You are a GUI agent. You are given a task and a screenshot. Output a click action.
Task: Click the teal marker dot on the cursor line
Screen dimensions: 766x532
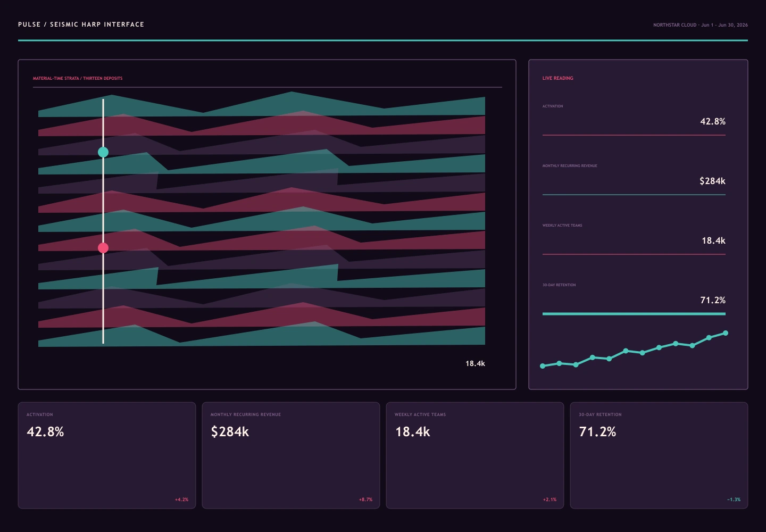[103, 152]
